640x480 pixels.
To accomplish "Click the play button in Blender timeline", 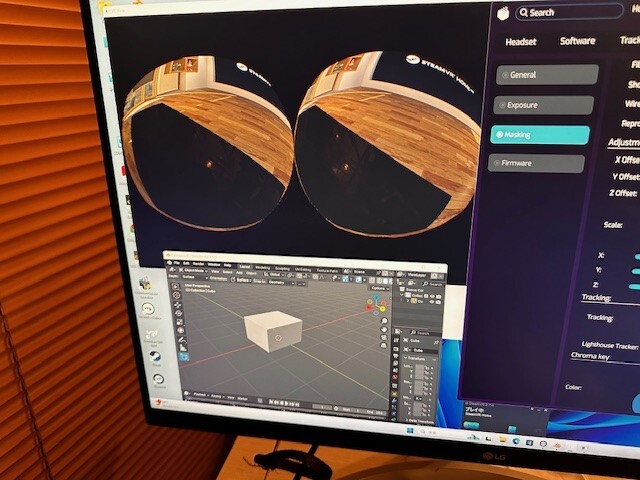I will point(287,403).
